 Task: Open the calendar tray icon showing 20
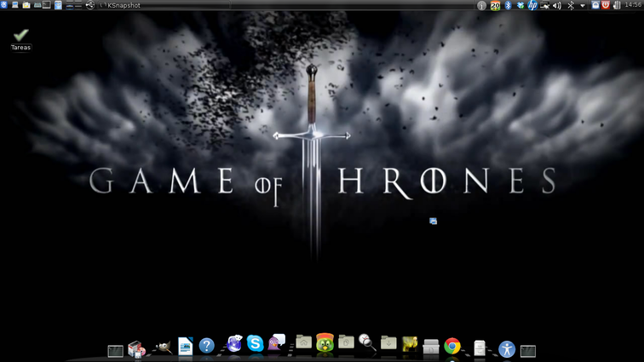495,5
